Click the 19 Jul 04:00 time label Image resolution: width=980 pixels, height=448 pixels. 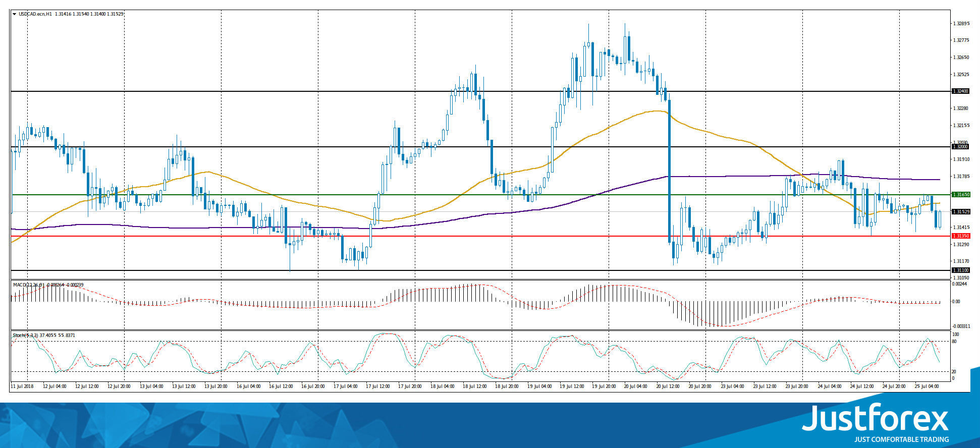539,386
